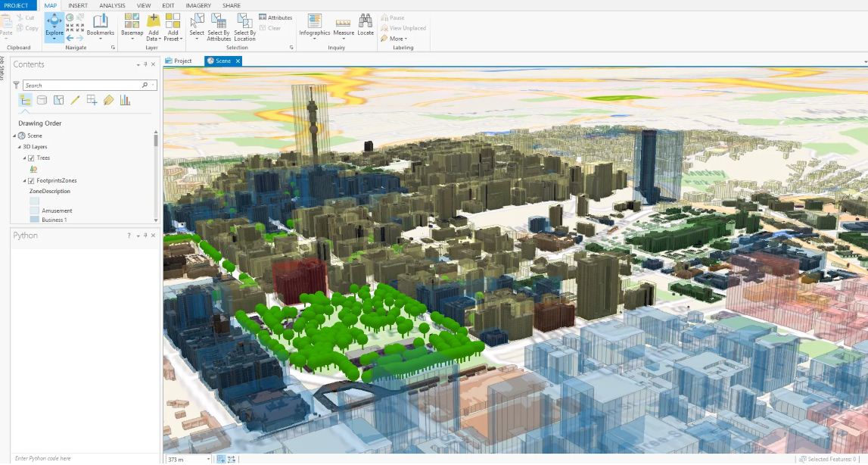Viewport: 868px width, 465px height.
Task: Open Python pane options dropdown arrow
Action: coord(138,236)
